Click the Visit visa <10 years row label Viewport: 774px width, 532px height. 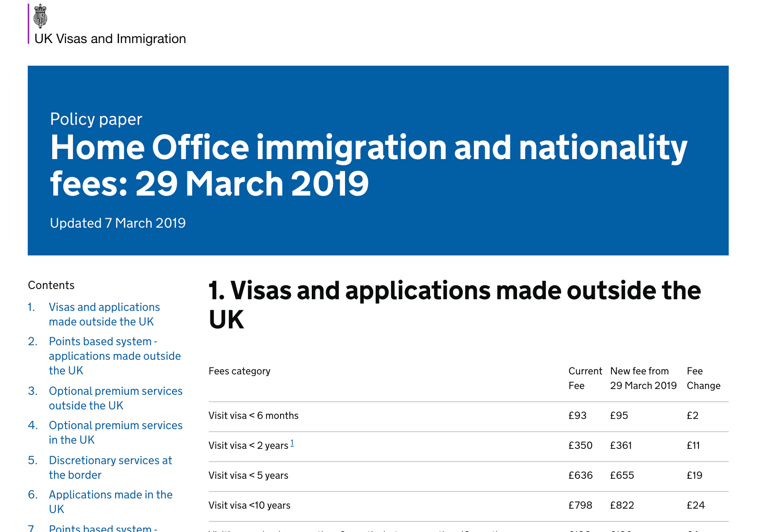(x=249, y=505)
